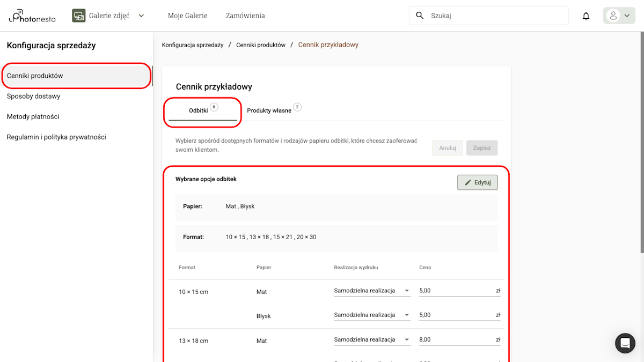Select Metody płatności in the sidebar

click(33, 117)
